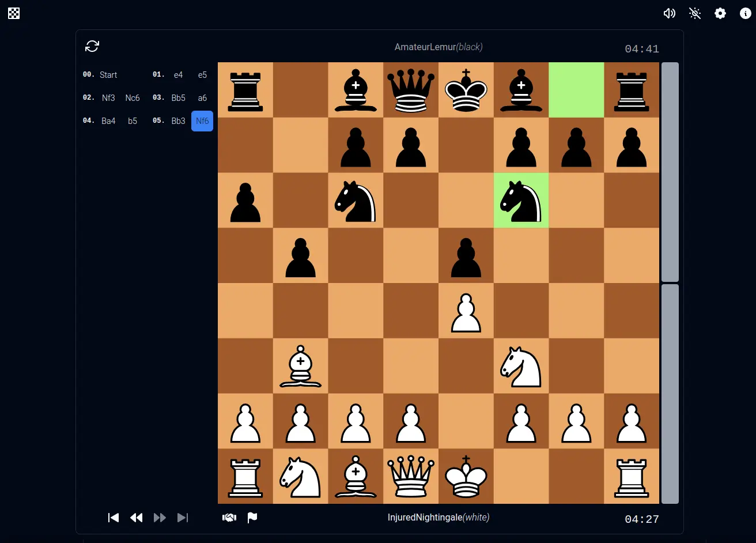Viewport: 756px width, 543px height.
Task: Click AmateurLemur's name at the top
Action: coord(439,47)
